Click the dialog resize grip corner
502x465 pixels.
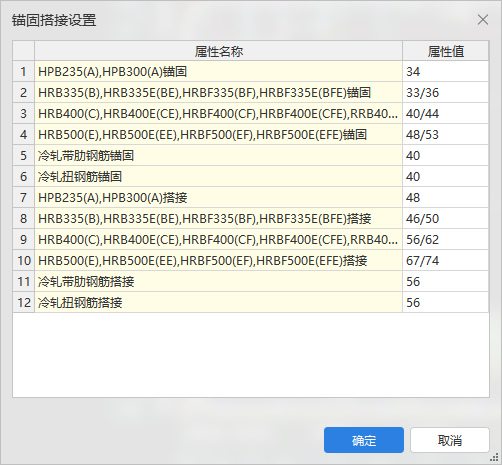tap(495, 458)
